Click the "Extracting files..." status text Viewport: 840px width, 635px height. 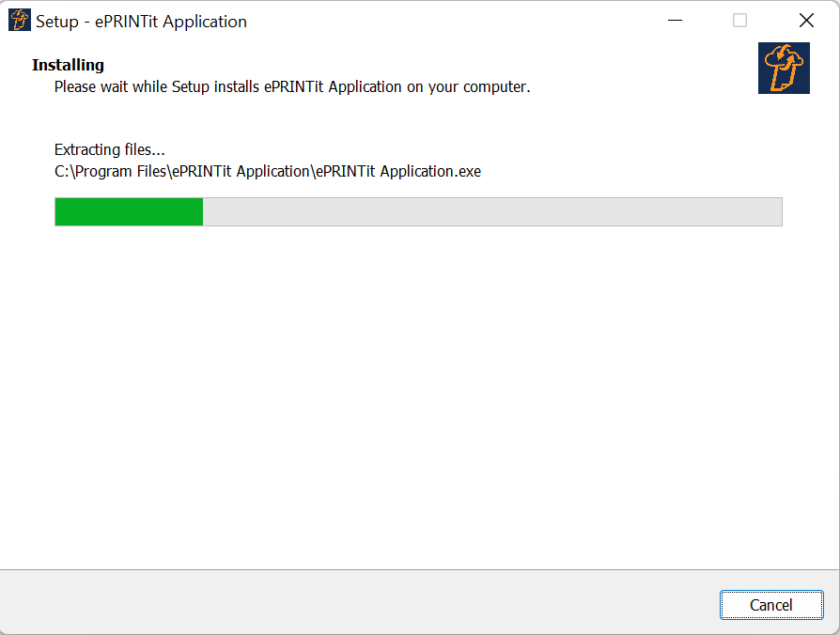pyautogui.click(x=110, y=149)
